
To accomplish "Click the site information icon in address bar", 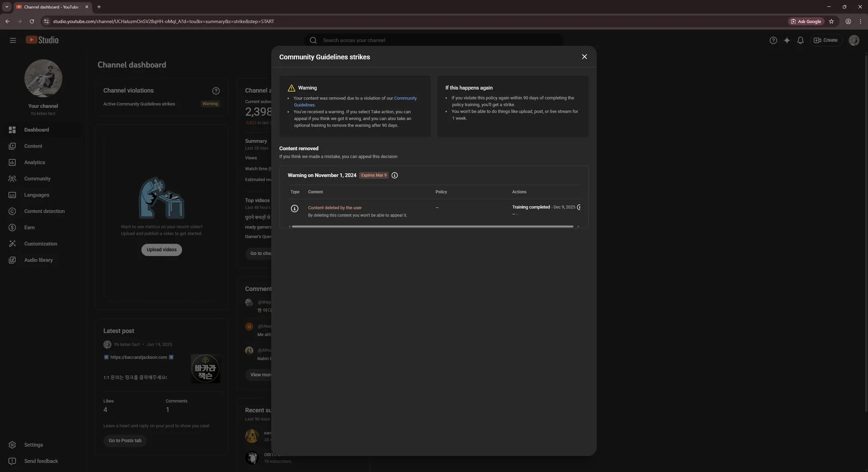I will 46,21.
